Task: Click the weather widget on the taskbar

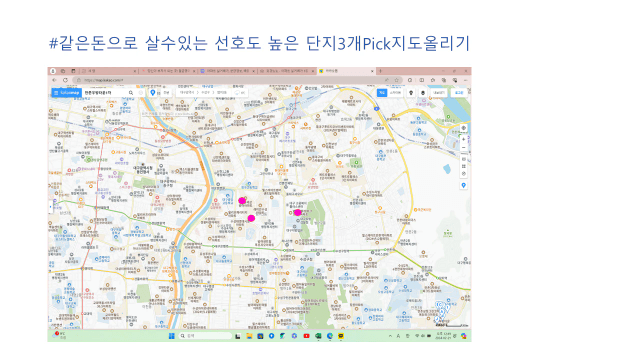Action: point(60,336)
